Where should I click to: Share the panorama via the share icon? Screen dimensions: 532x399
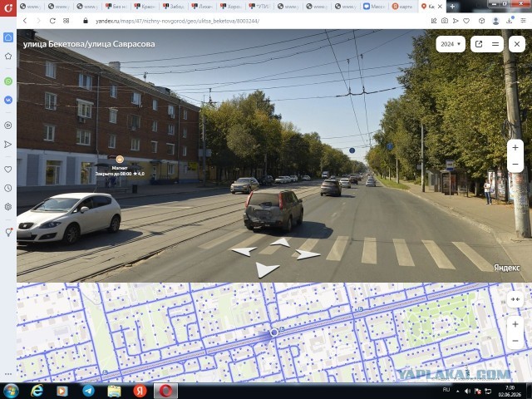coord(479,44)
